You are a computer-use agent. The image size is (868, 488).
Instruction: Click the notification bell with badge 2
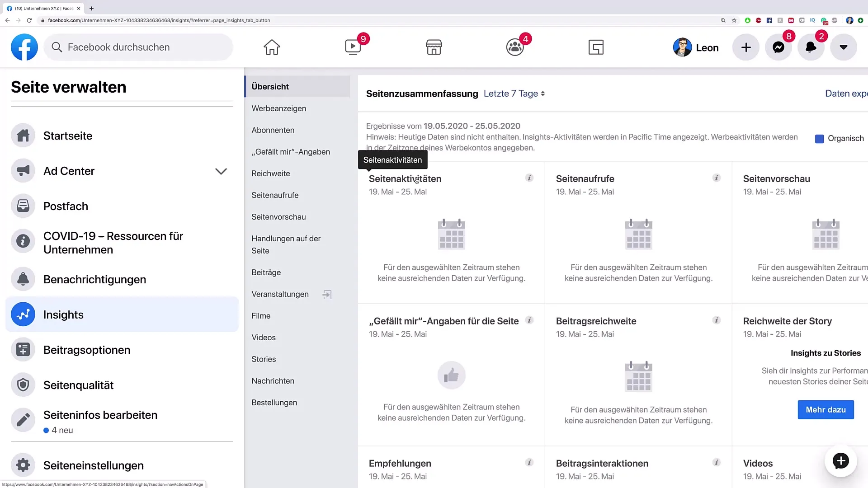click(x=811, y=47)
